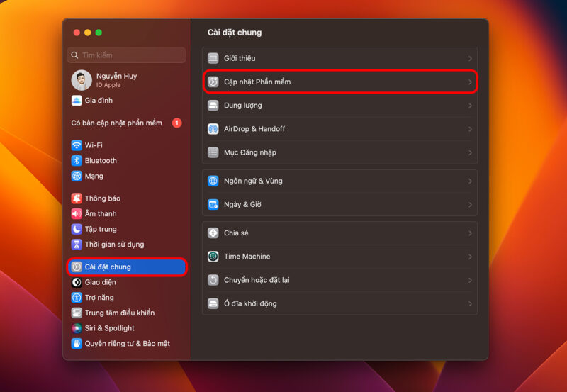
Task: Click Nguyễn Huy profile avatar
Action: (x=82, y=80)
